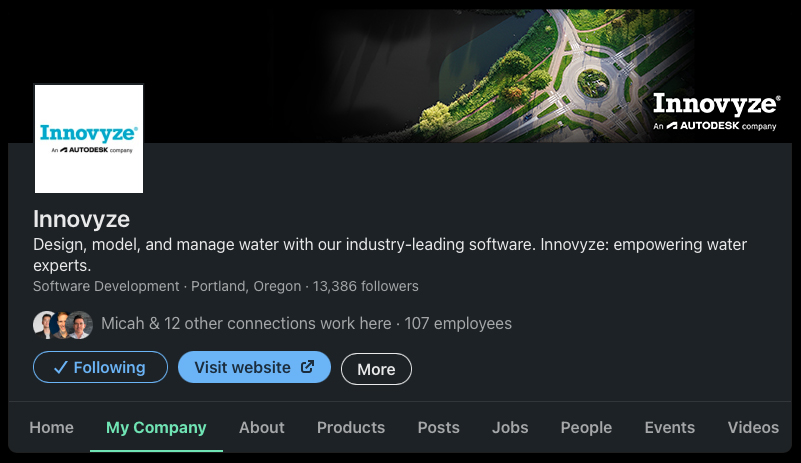Toggle the Following button
801x463 pixels.
point(100,367)
